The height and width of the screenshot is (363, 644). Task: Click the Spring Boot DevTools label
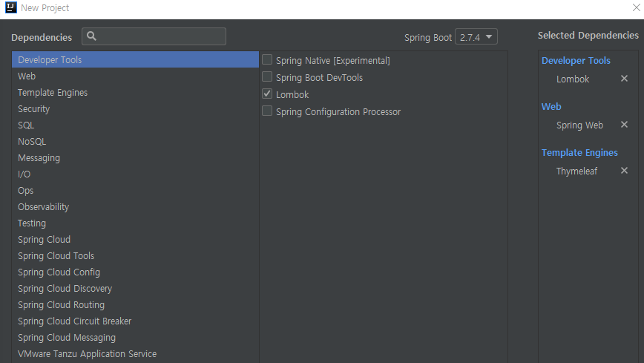point(319,78)
